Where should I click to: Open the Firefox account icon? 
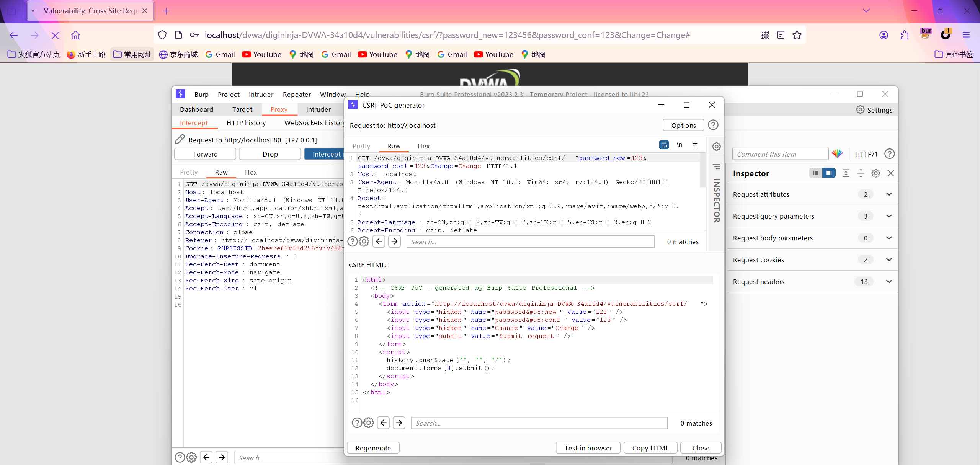pos(884,35)
